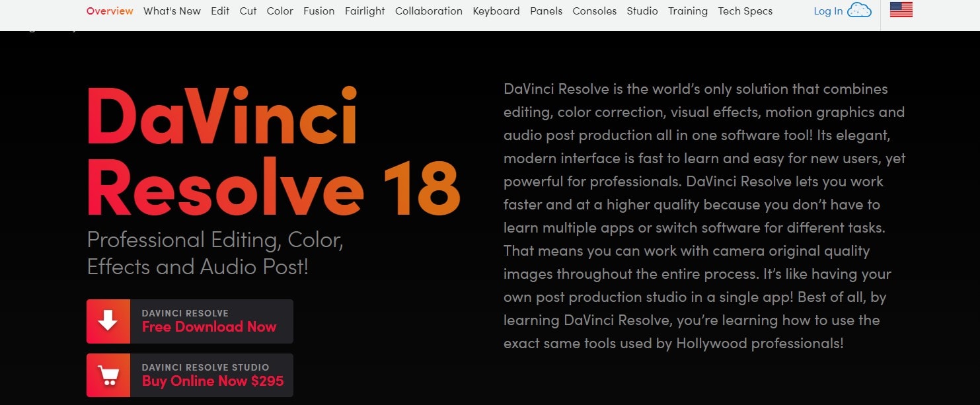Screen dimensions: 980x405
Task: Click the cloud icon beside Log In
Action: coord(859,11)
